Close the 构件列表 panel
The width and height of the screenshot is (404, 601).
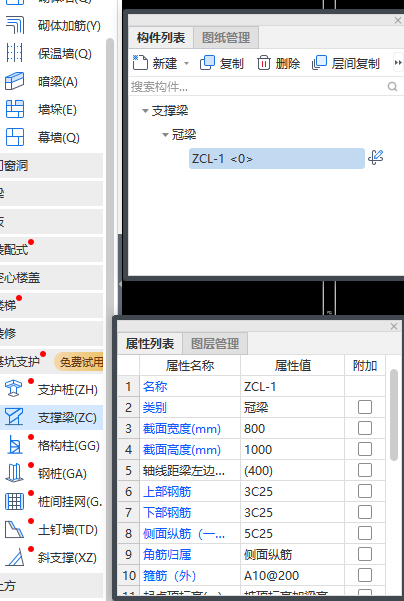(398, 21)
